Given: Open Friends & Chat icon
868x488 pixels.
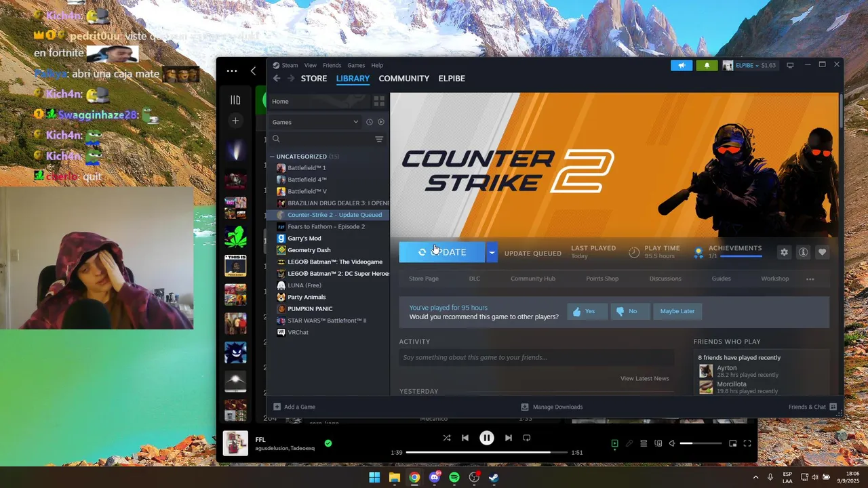Looking at the screenshot, I should tap(833, 407).
